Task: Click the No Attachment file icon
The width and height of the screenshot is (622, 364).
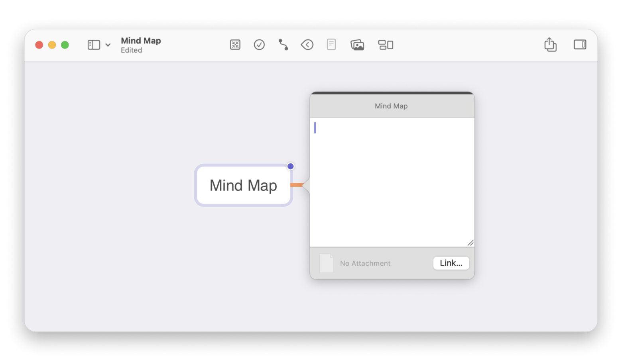Action: pos(327,263)
